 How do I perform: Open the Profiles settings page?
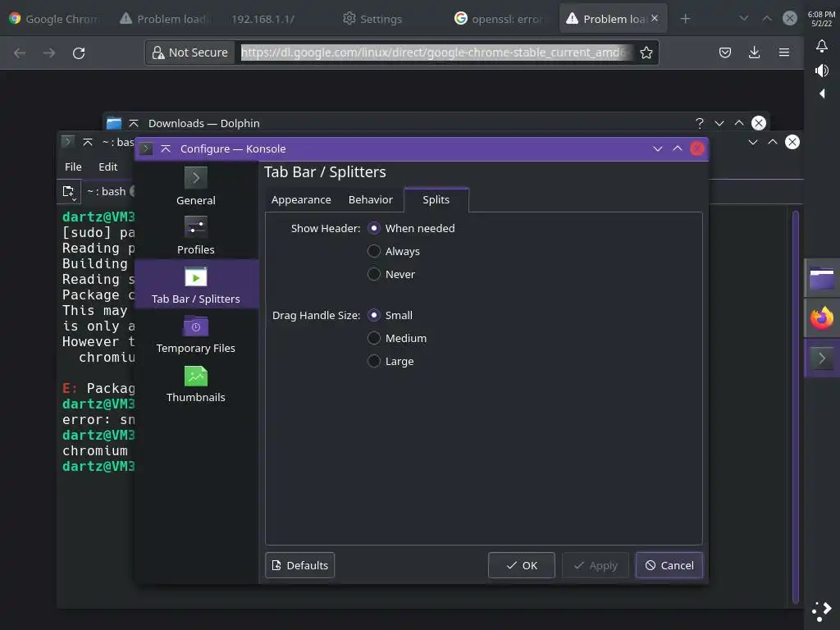click(195, 235)
